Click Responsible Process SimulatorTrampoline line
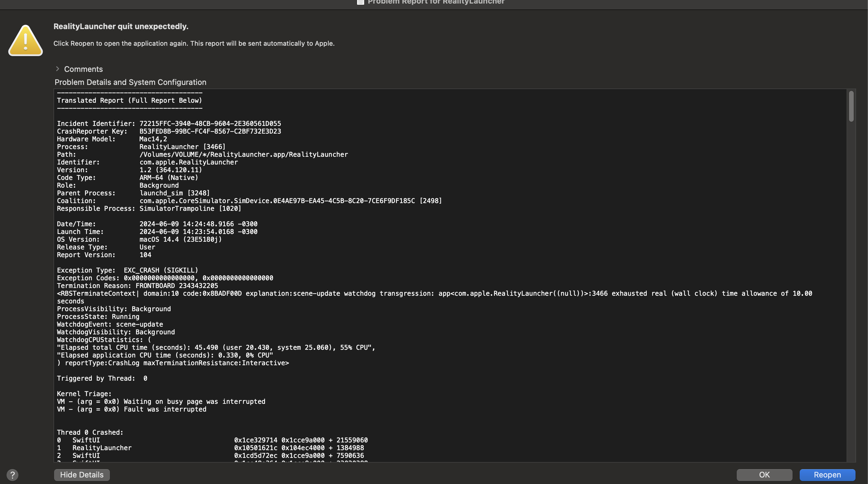This screenshot has width=868, height=484. click(x=149, y=209)
